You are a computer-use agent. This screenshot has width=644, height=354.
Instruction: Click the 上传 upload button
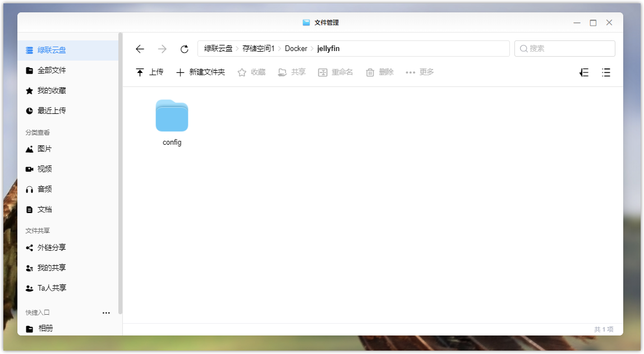pyautogui.click(x=149, y=72)
